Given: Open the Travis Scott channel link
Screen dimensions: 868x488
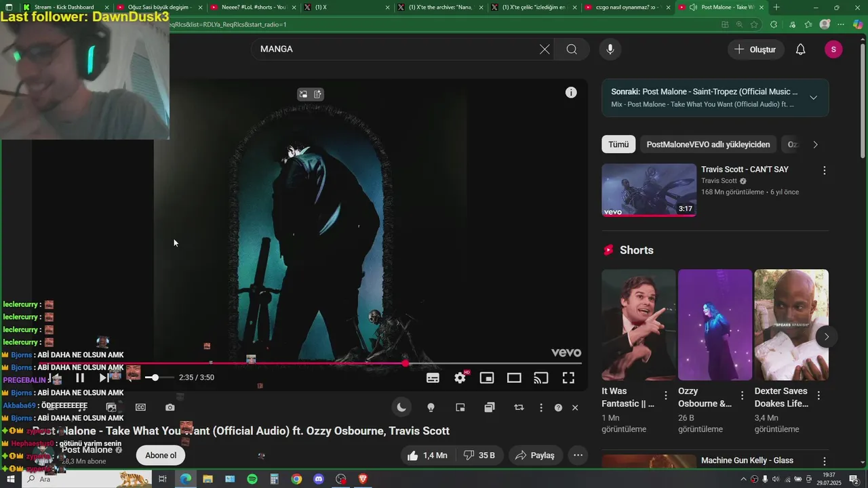Looking at the screenshot, I should (x=719, y=181).
